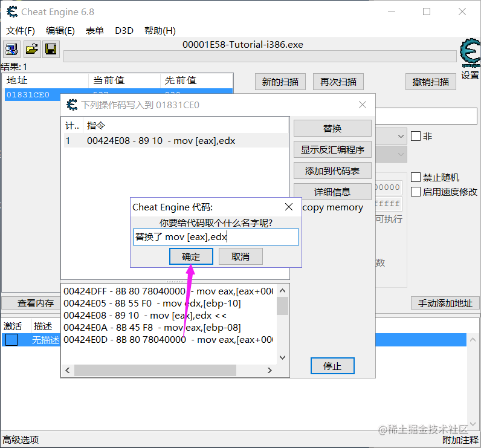Enable the 启用速度修改 checkbox
Screen dimensions: 481x448
416,192
